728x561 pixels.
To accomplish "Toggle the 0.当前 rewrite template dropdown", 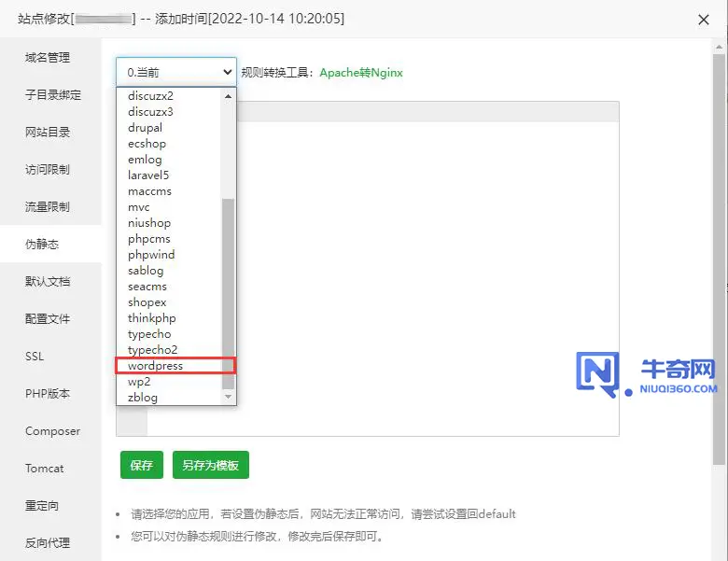I will tap(176, 72).
